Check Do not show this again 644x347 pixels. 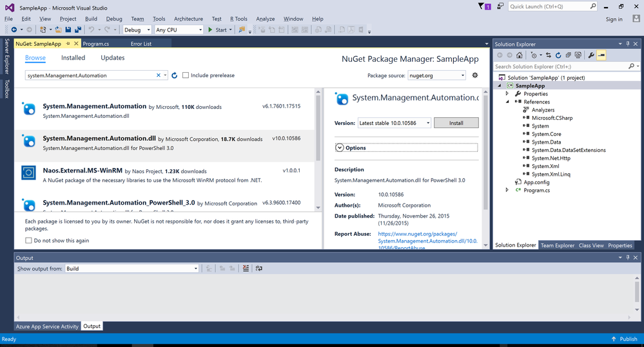28,240
